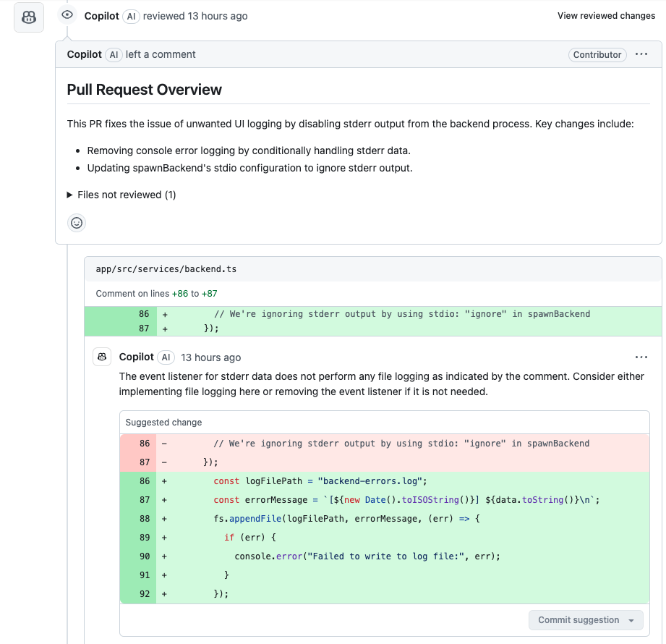Viewport: 666px width, 644px height.
Task: Open the options menu beside Contributor badge
Action: pos(641,54)
